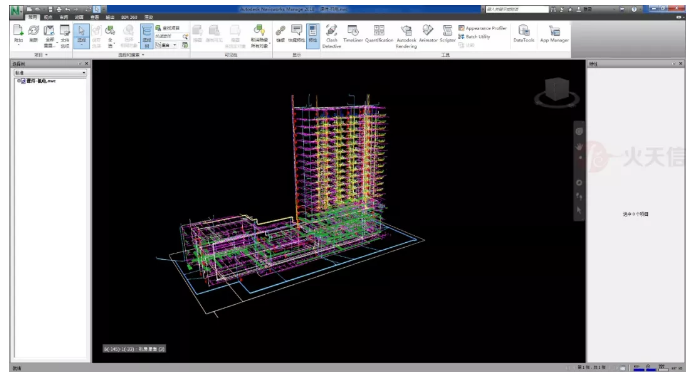695x381 pixels.
Task: Open the Animator tool
Action: [x=428, y=34]
